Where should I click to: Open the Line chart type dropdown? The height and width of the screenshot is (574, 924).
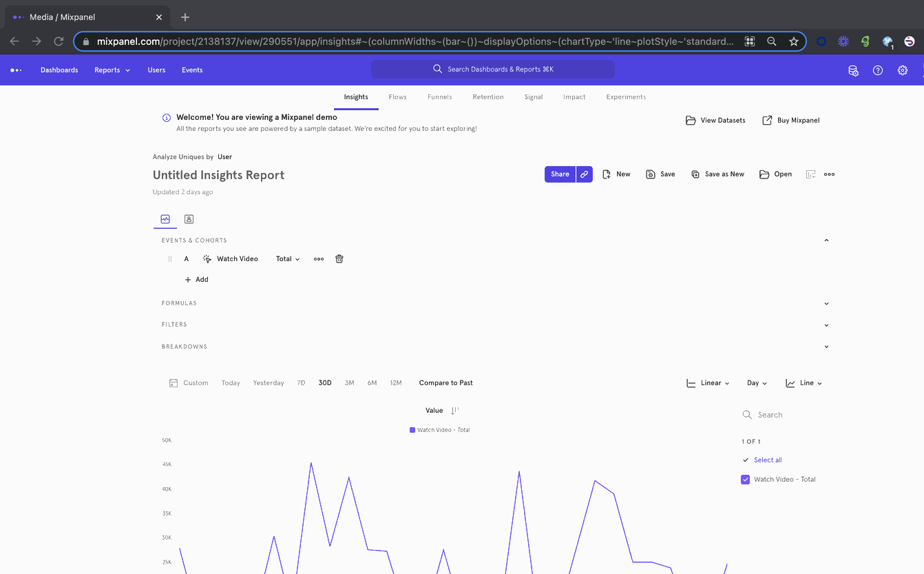[804, 383]
